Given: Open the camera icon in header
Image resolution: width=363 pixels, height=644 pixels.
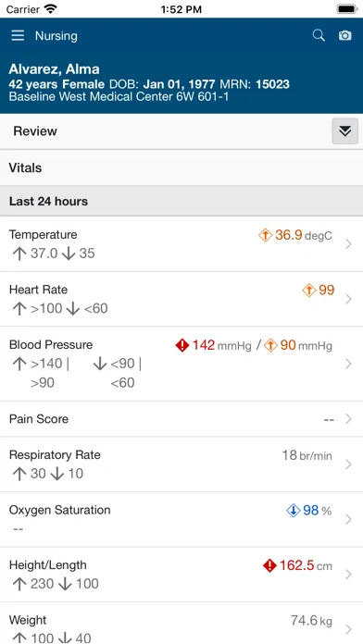Looking at the screenshot, I should [x=344, y=36].
